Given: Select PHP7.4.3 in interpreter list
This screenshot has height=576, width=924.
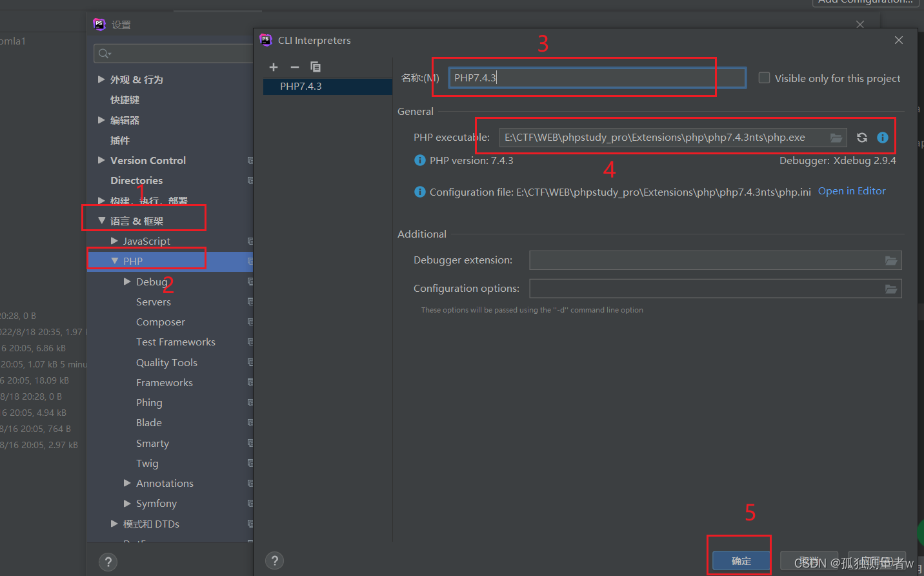Looking at the screenshot, I should (328, 87).
